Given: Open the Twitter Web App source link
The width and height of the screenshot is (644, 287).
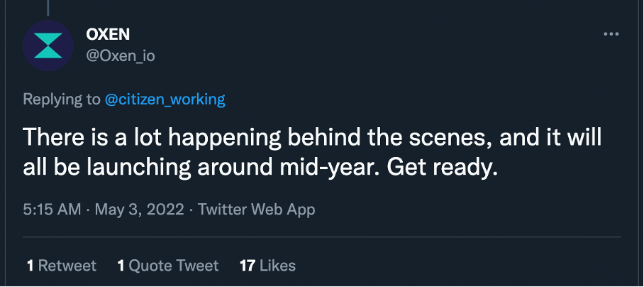Looking at the screenshot, I should click(257, 210).
